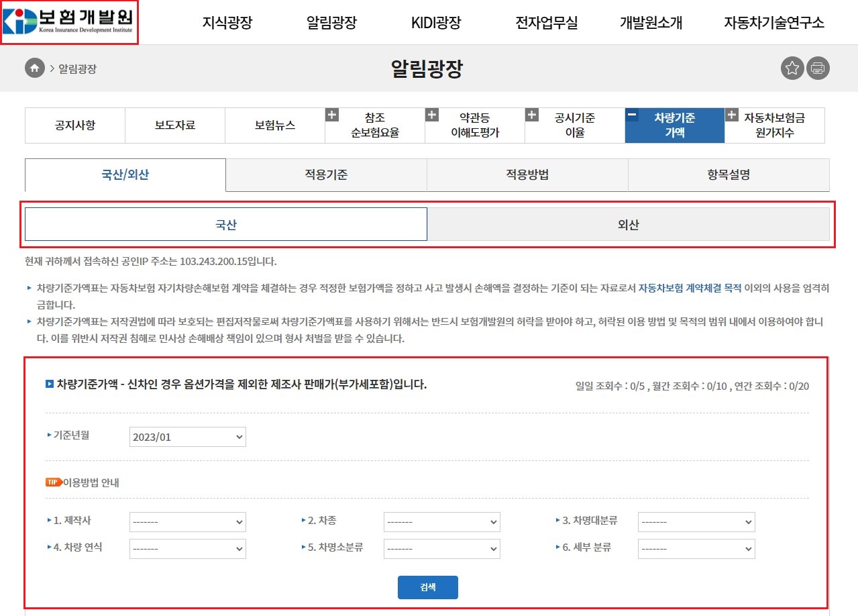The width and height of the screenshot is (858, 616).
Task: Switch to the 공지사항 tab
Action: [74, 125]
